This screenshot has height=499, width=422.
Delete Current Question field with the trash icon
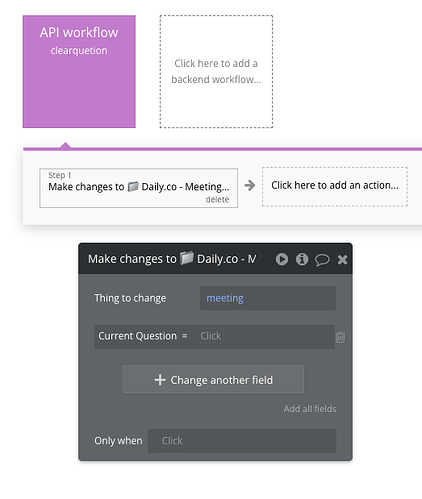[x=340, y=337]
